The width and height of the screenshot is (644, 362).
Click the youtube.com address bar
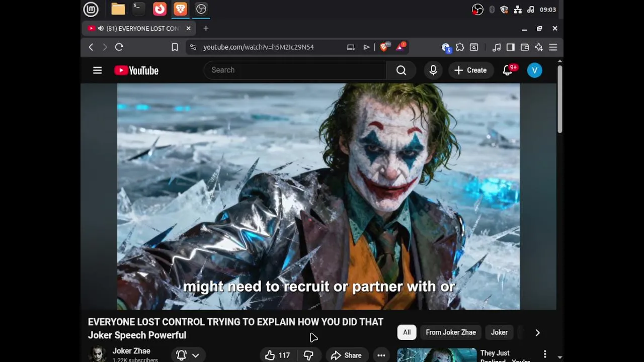tap(259, 47)
